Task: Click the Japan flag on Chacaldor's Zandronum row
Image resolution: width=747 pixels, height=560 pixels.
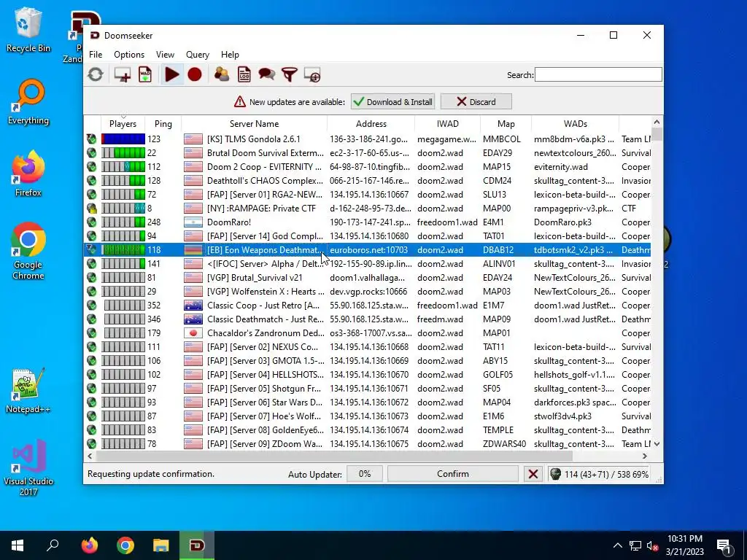Action: tap(193, 333)
